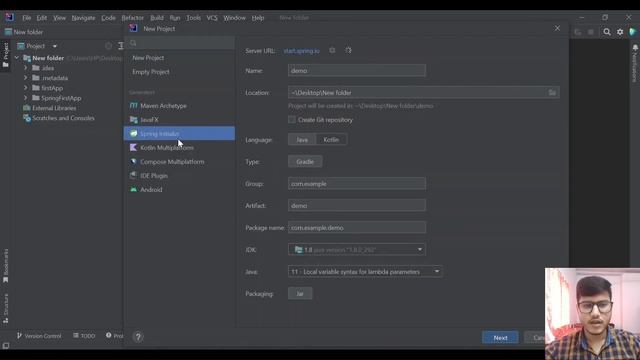This screenshot has height=360, width=640.
Task: Click the generator search field
Action: pyautogui.click(x=180, y=43)
